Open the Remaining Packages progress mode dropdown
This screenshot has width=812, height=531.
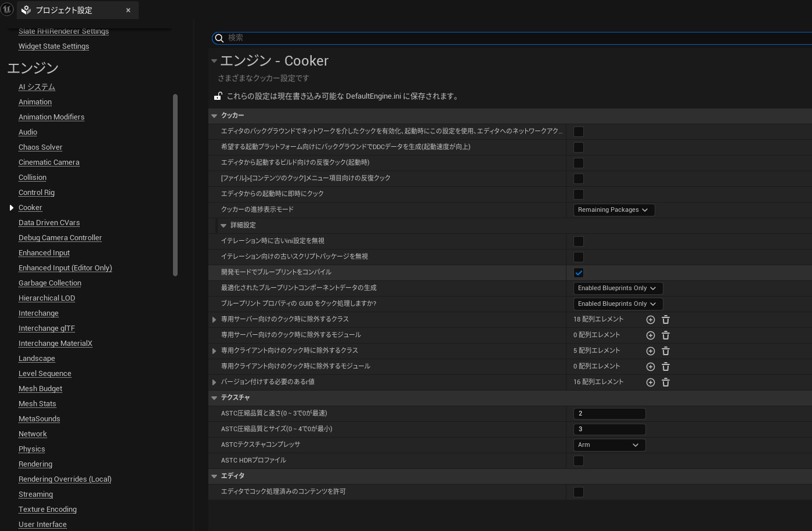pyautogui.click(x=613, y=210)
